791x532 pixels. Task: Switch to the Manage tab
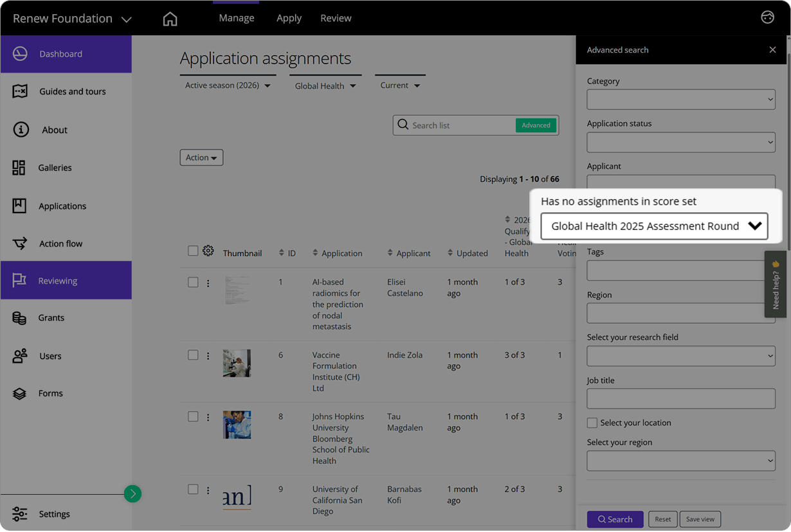tap(236, 18)
